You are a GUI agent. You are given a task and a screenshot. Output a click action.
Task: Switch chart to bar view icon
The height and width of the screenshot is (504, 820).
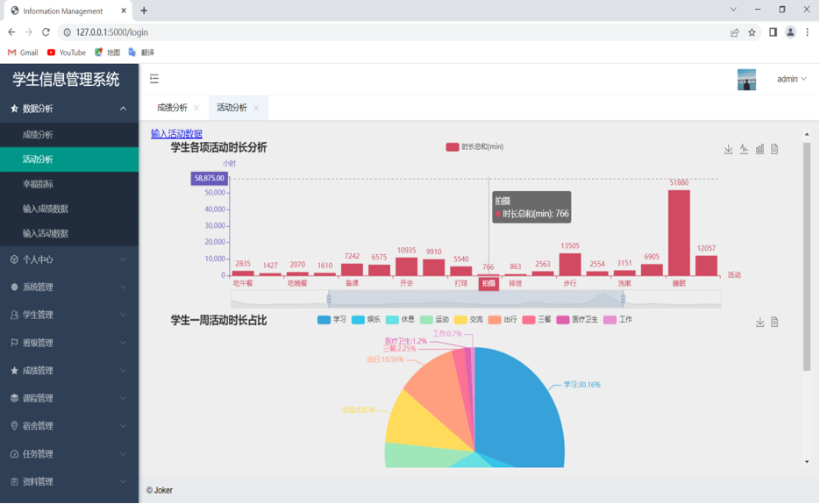coord(759,150)
